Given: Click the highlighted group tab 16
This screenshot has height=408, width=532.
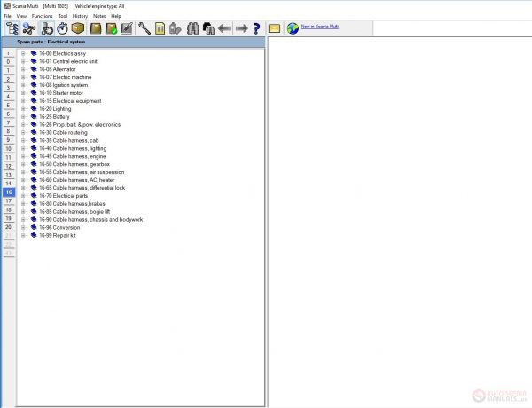Looking at the screenshot, I should click(9, 192).
